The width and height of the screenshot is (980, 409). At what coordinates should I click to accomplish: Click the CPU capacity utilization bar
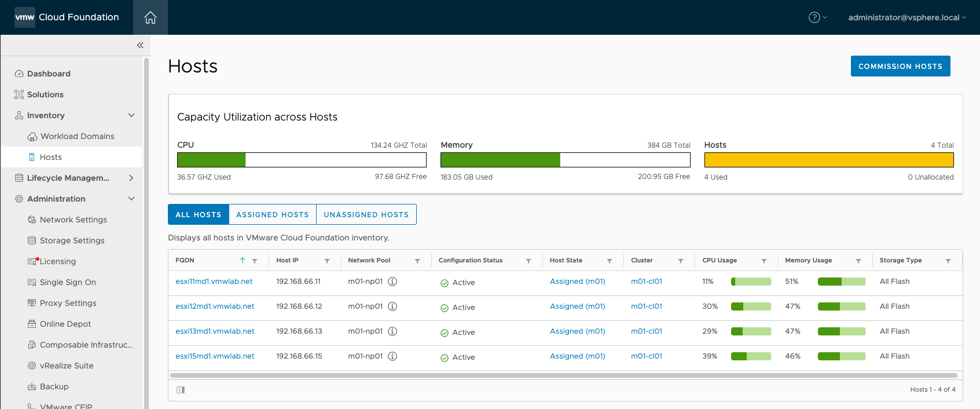[302, 160]
